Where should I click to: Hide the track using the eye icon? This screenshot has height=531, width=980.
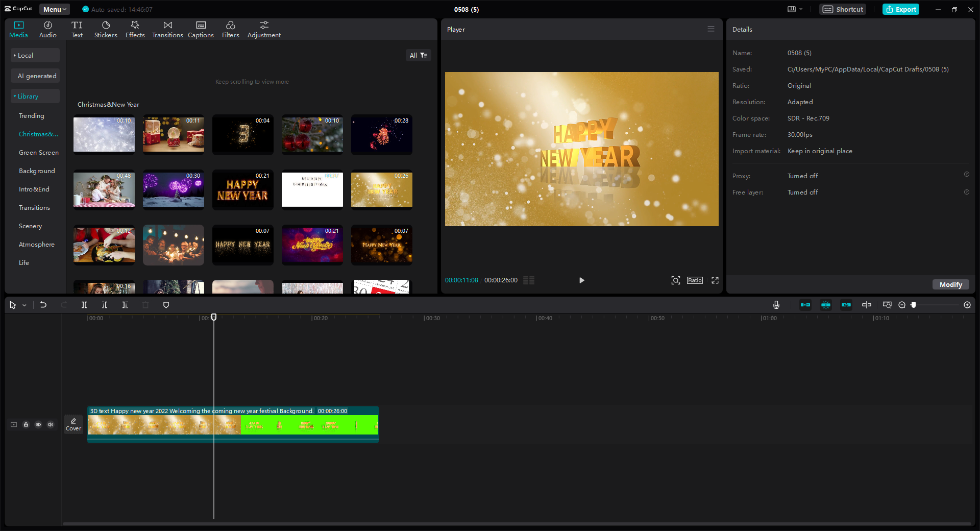pyautogui.click(x=38, y=424)
